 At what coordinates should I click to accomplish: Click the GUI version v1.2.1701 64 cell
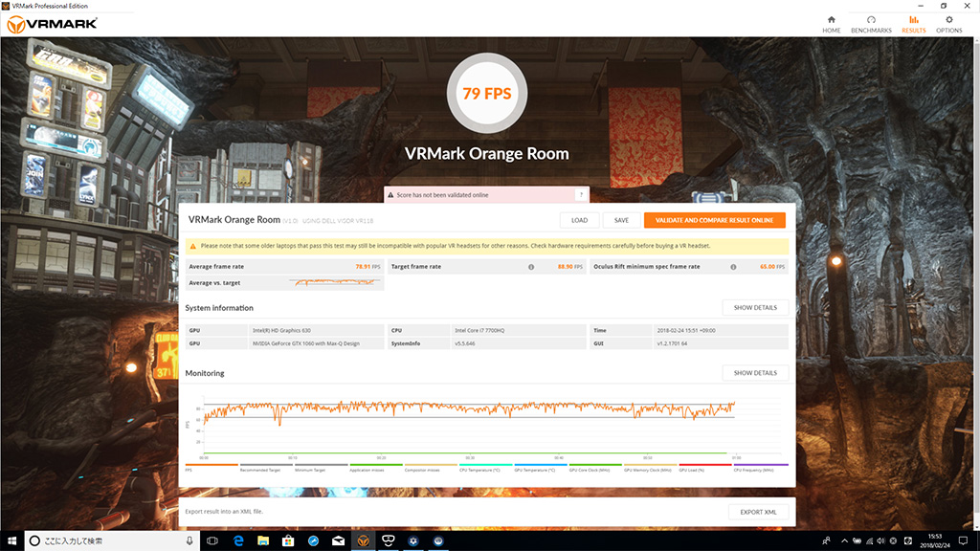pos(721,343)
